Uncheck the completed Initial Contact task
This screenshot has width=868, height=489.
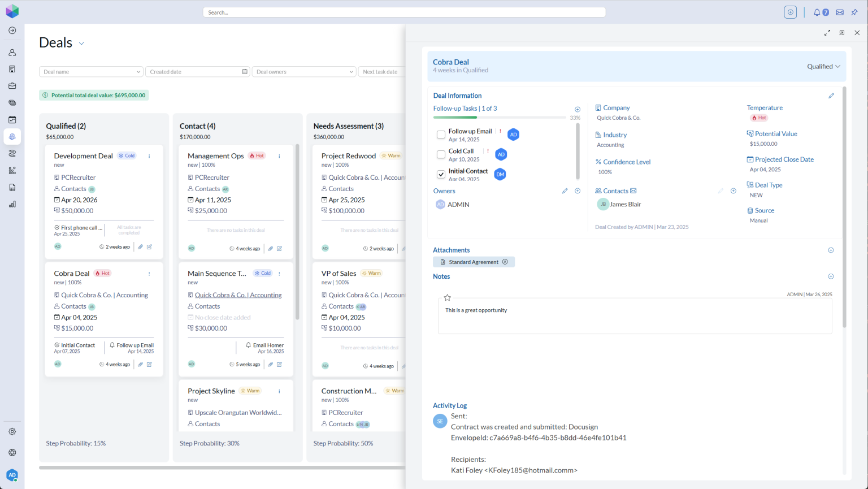pyautogui.click(x=441, y=174)
